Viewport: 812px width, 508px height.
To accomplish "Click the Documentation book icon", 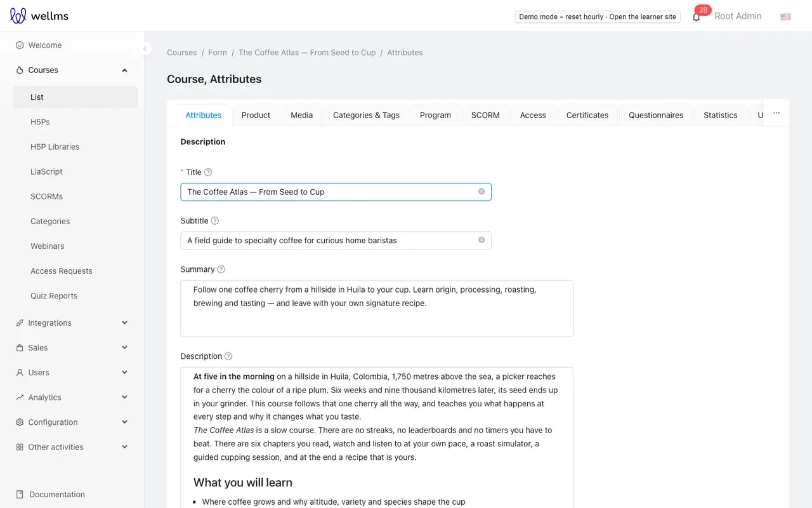I will click(20, 495).
